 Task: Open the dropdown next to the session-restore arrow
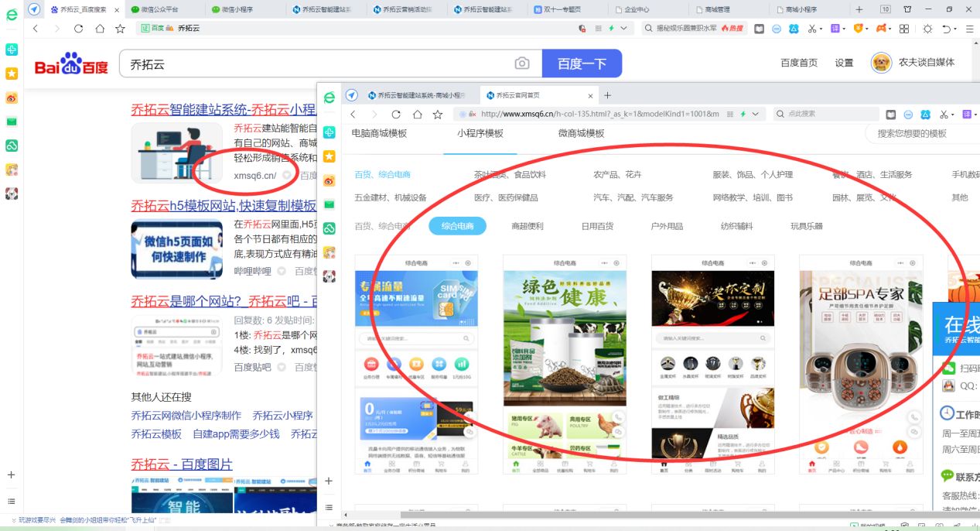pos(955,29)
